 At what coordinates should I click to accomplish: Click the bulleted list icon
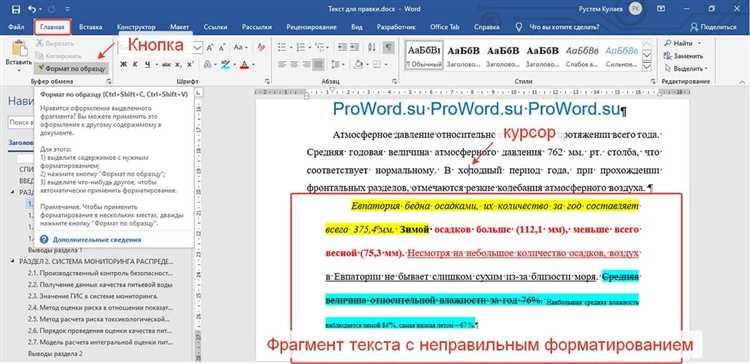click(282, 47)
